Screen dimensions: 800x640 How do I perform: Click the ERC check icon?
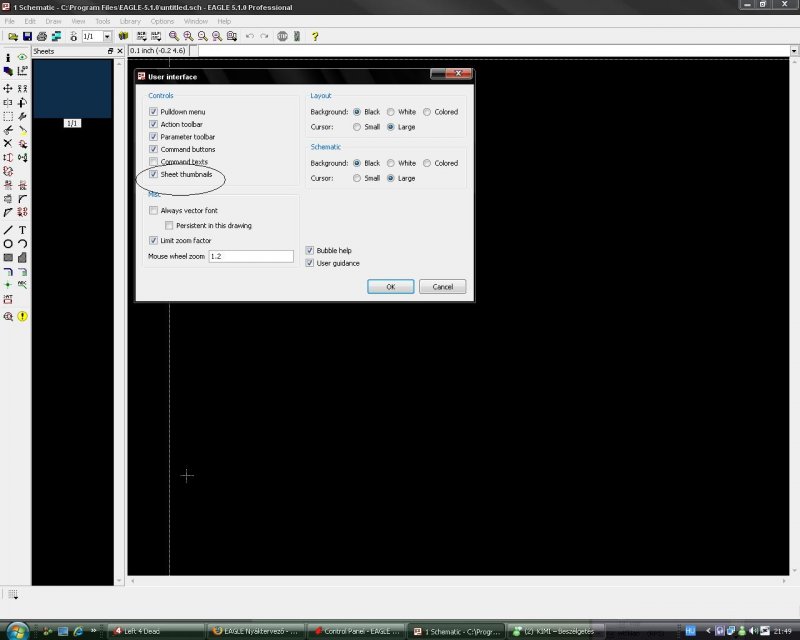coord(8,316)
